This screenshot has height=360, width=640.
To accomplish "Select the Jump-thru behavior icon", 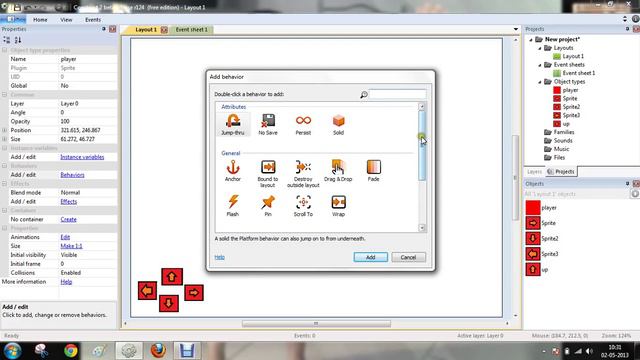I will point(233,121).
